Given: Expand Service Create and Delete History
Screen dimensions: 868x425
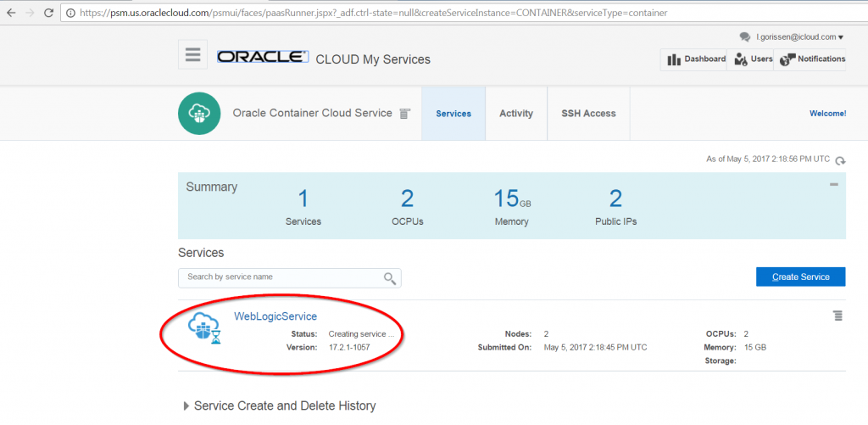Looking at the screenshot, I should click(186, 406).
